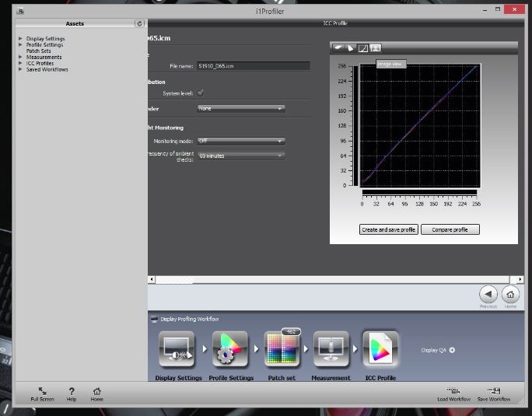Open the Display Settings workflow step

tap(178, 350)
